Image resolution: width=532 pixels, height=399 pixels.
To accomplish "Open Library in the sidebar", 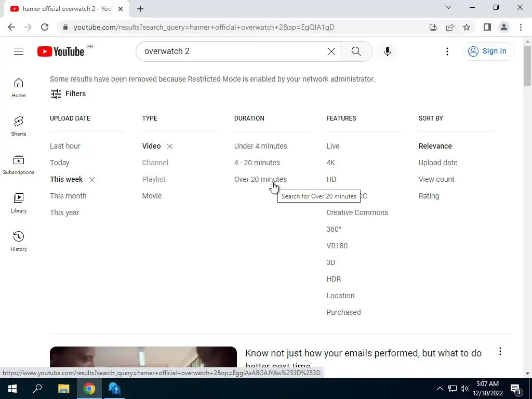I will coord(19,203).
